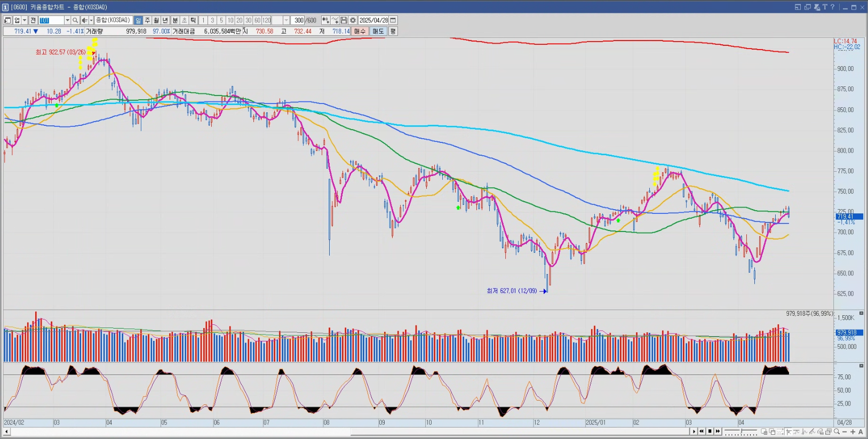Click the crosshair cursor tool icon in bottom toolbar

tap(789, 432)
